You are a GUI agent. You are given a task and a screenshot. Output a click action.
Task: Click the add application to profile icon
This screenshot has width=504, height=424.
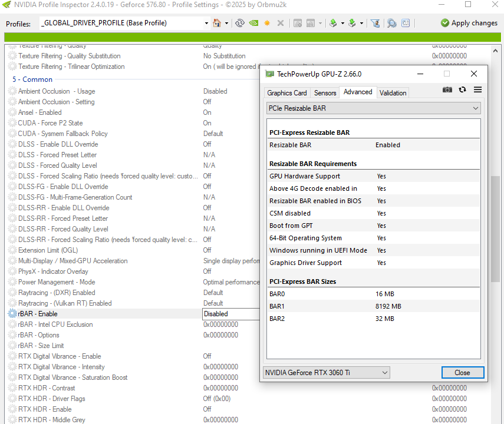(298, 23)
